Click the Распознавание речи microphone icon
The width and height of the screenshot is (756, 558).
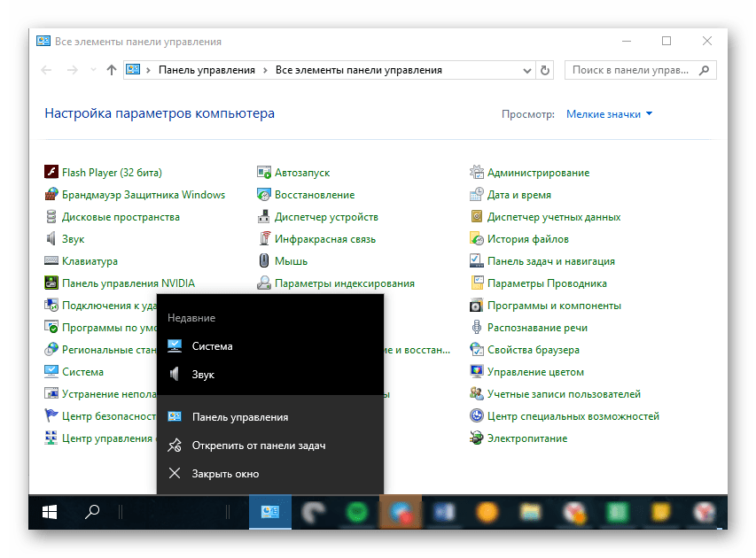pyautogui.click(x=476, y=327)
